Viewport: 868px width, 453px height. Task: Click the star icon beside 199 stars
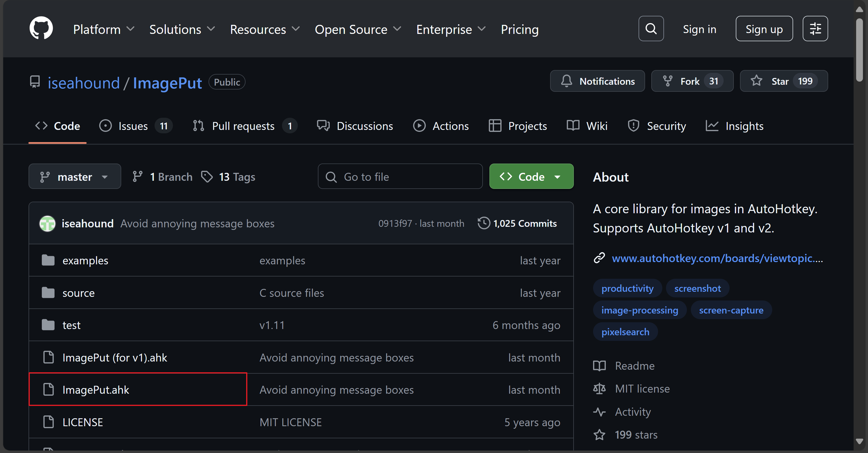(599, 435)
